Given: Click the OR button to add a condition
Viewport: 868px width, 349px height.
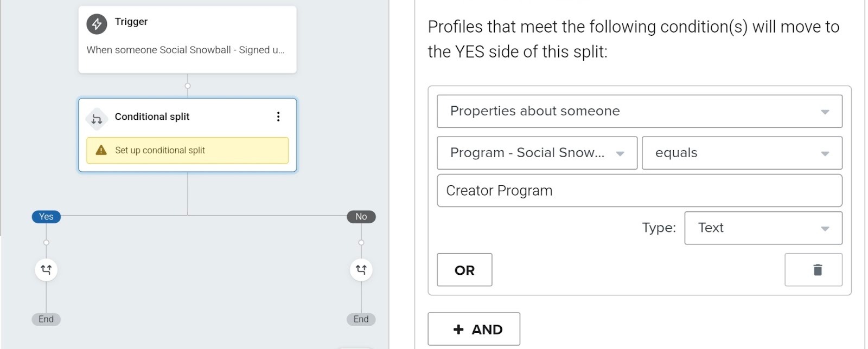Looking at the screenshot, I should (x=464, y=270).
